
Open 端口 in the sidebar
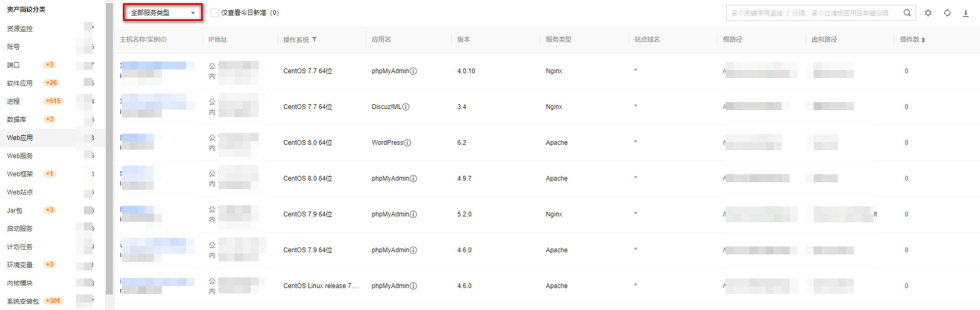pos(13,65)
